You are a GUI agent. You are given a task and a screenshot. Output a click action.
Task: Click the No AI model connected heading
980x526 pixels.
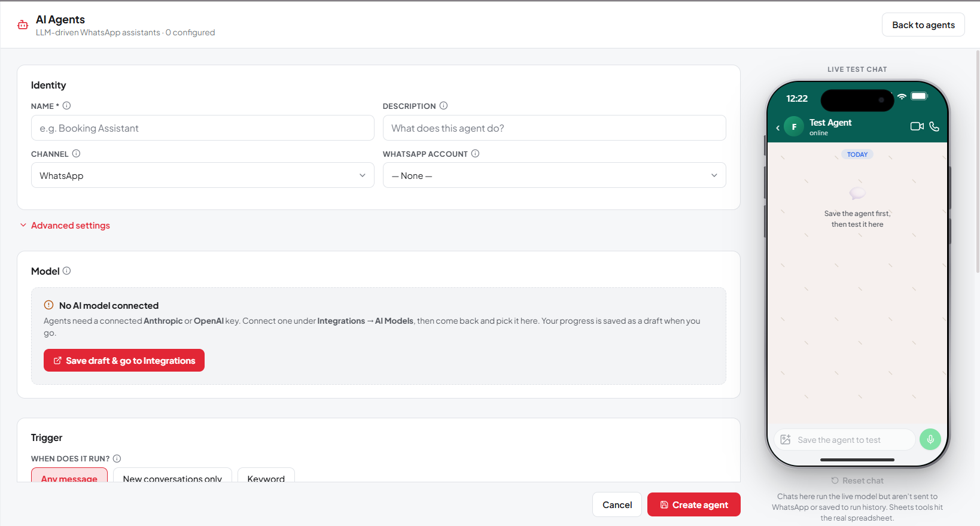109,306
